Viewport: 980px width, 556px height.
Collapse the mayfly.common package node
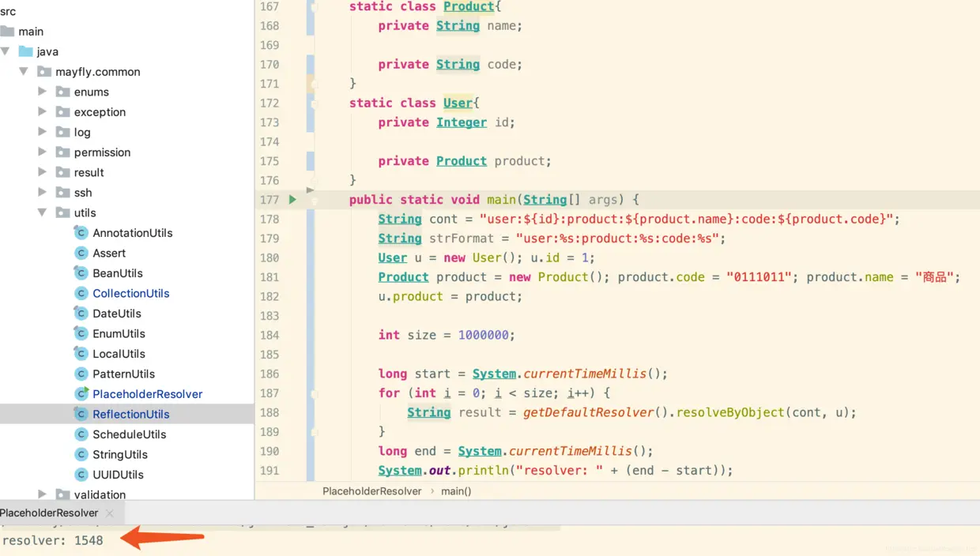(24, 71)
